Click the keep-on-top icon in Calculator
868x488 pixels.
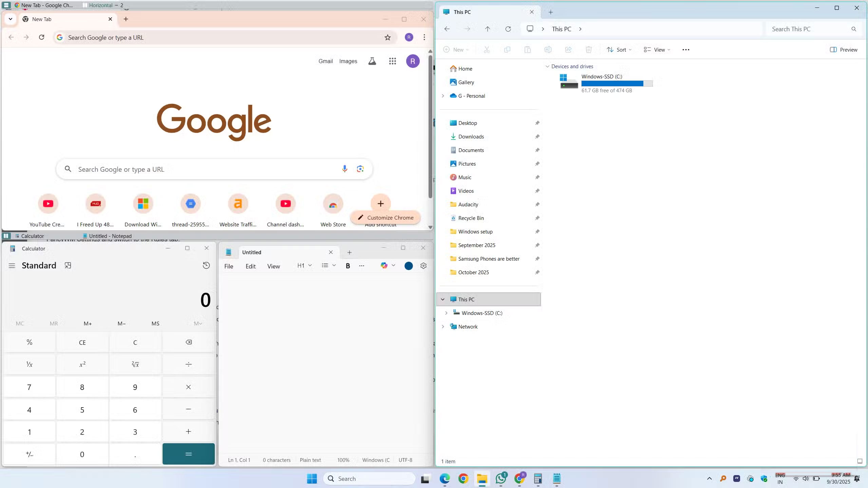67,265
